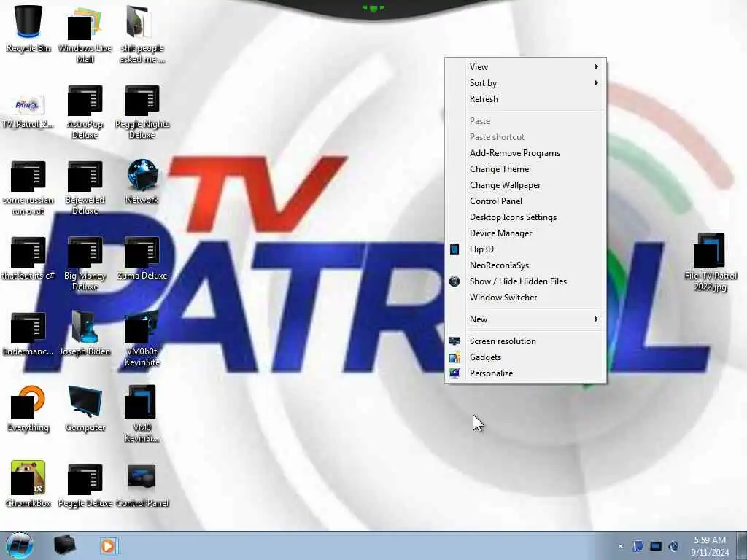Show hidden tray icons arrow
The height and width of the screenshot is (560, 747).
tap(620, 546)
